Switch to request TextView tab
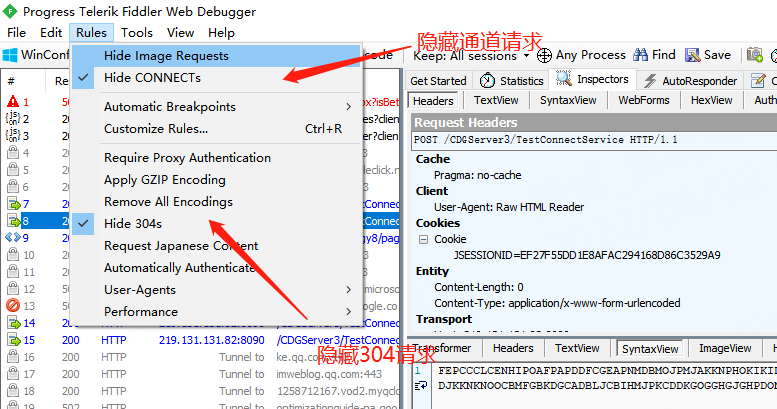The width and height of the screenshot is (777, 409). coord(496,100)
